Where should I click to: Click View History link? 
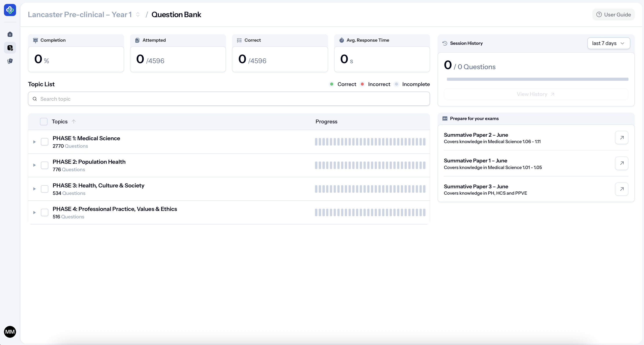pyautogui.click(x=535, y=94)
